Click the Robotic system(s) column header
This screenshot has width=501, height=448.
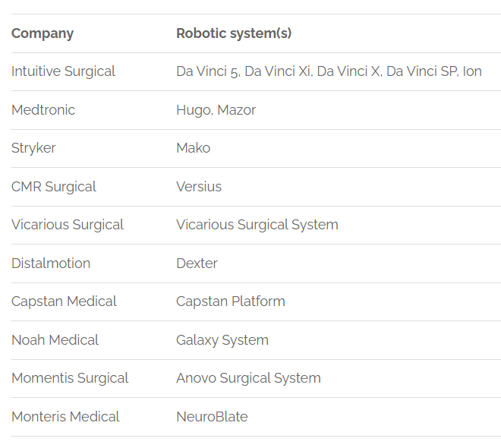[234, 33]
